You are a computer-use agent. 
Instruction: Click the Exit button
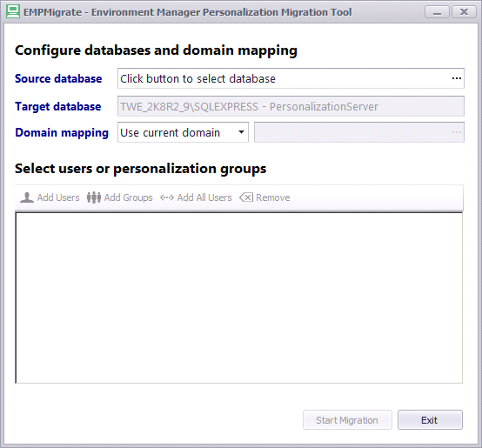(430, 420)
